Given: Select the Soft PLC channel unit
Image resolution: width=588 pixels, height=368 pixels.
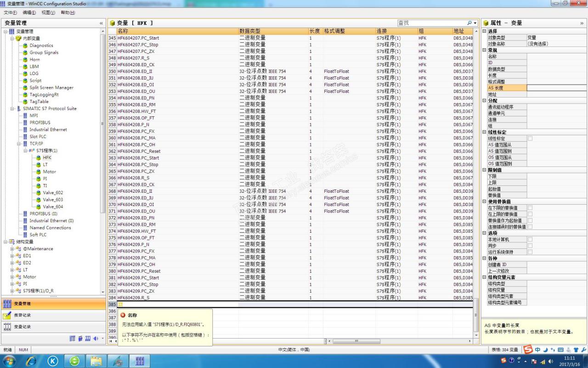Looking at the screenshot, I should coord(38,235).
